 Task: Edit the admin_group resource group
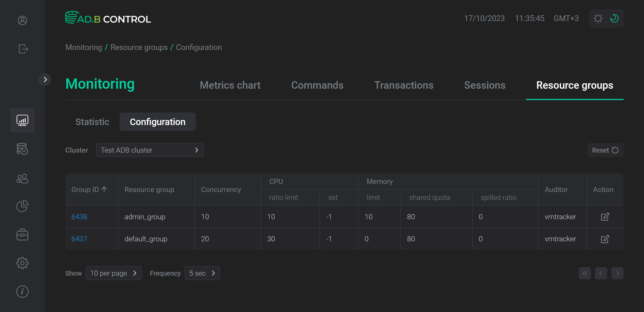pyautogui.click(x=605, y=216)
